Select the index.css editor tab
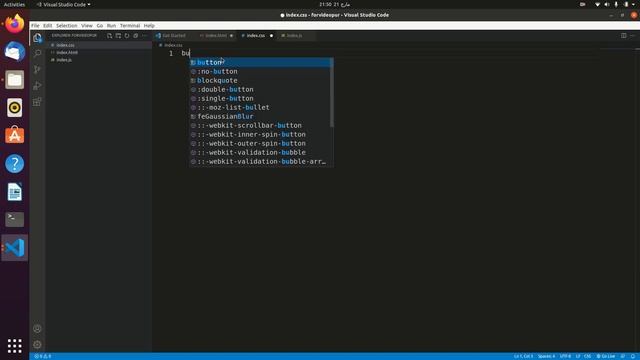Viewport: 640px width, 360px height. tap(256, 36)
